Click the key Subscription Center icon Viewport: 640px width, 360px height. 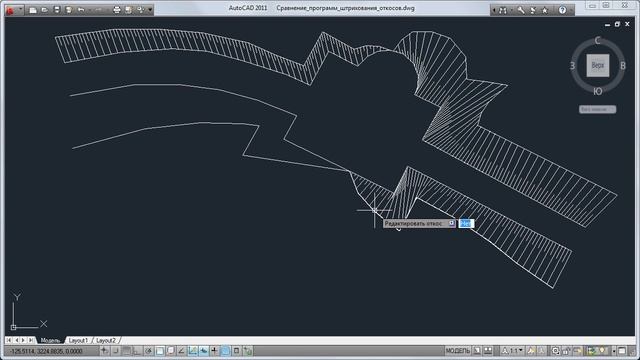[521, 10]
